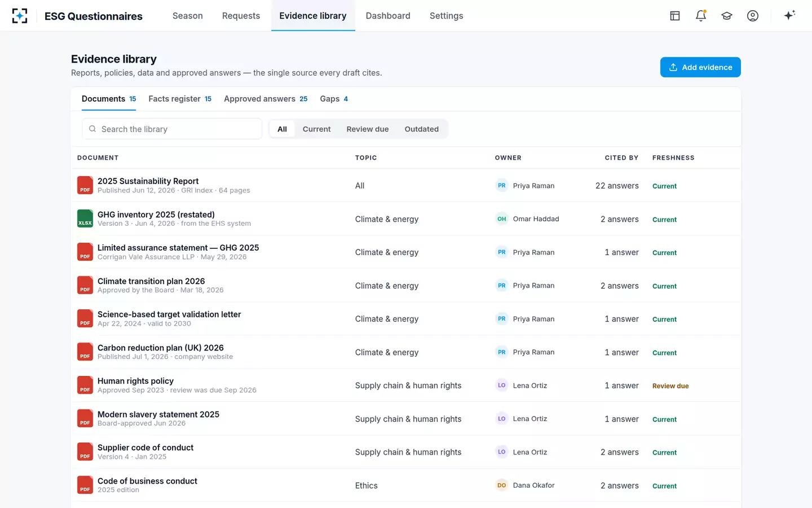The height and width of the screenshot is (508, 812).
Task: Click the PDF icon for 2025 Sustainability Report
Action: coord(85,185)
